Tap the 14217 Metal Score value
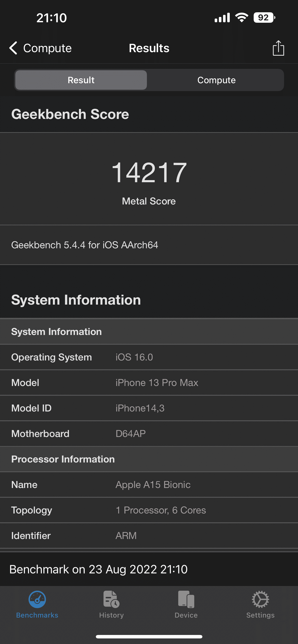 point(149,172)
